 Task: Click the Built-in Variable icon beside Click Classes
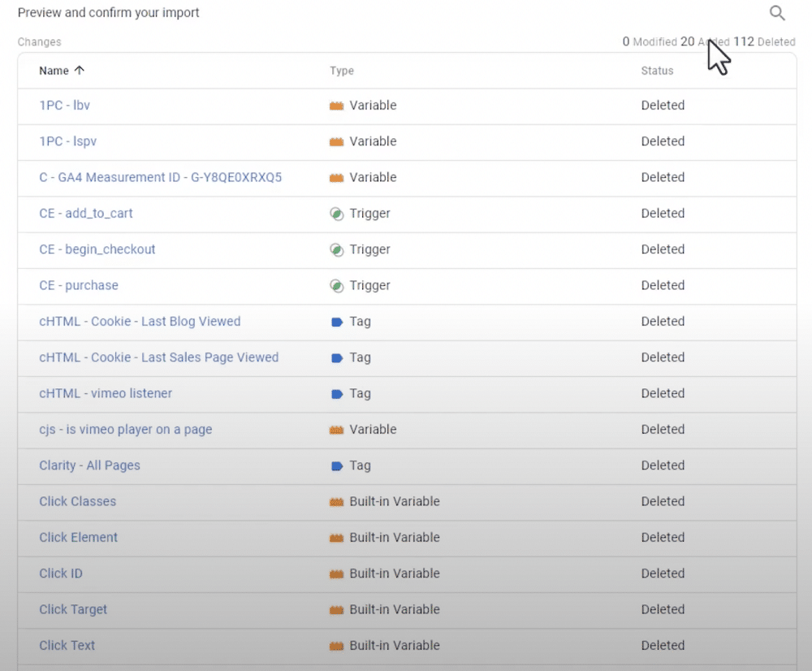click(x=336, y=501)
